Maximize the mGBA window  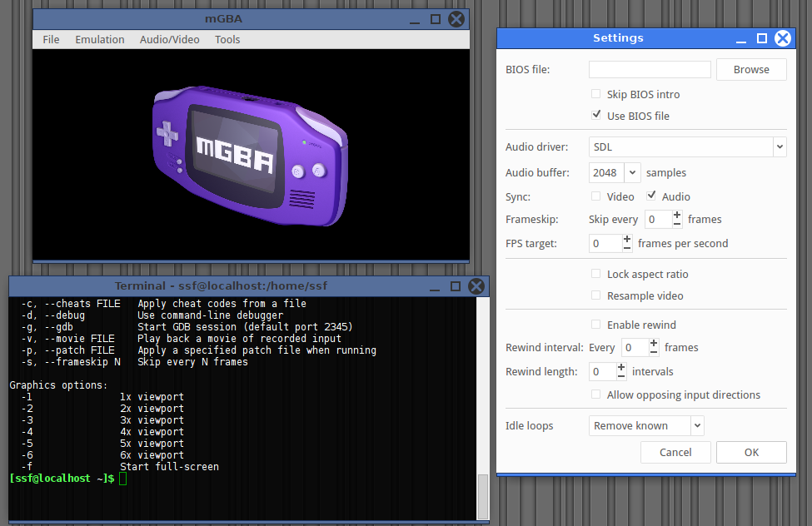pos(435,19)
